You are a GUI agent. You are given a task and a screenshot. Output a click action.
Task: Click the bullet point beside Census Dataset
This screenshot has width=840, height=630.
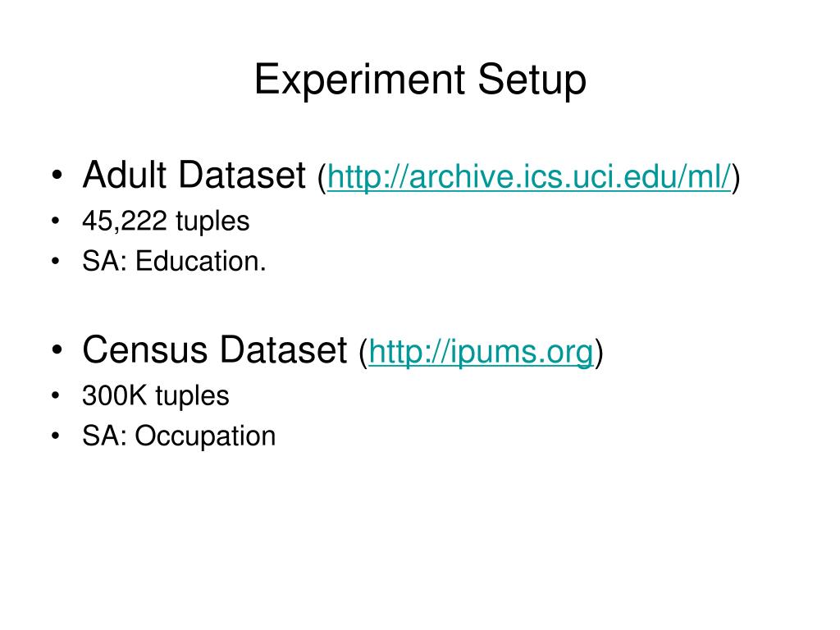click(x=57, y=350)
